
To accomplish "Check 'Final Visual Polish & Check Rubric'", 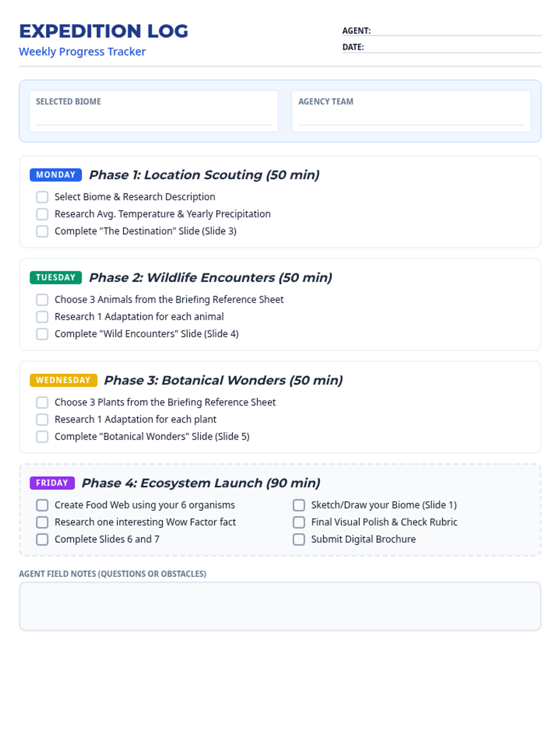I will tap(299, 522).
